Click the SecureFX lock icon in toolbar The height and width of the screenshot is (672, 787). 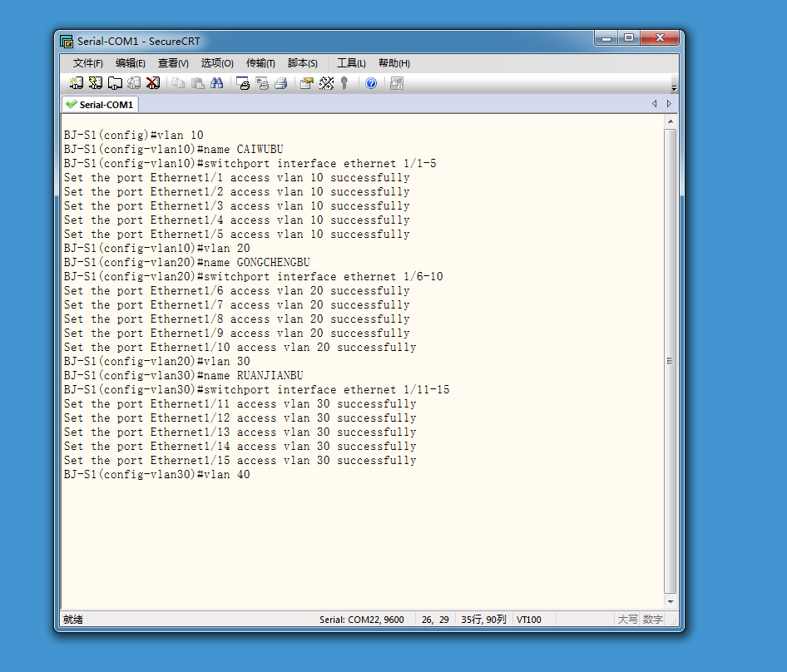point(397,83)
